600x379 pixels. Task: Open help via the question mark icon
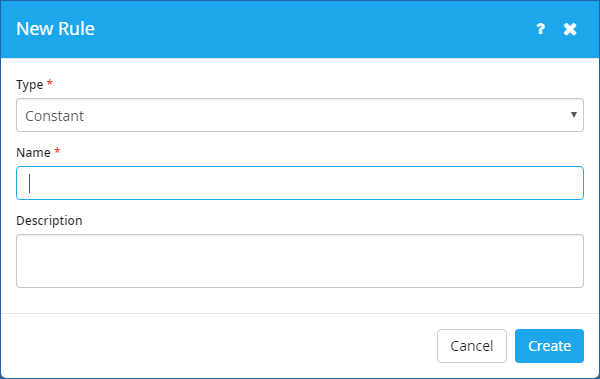[x=540, y=29]
